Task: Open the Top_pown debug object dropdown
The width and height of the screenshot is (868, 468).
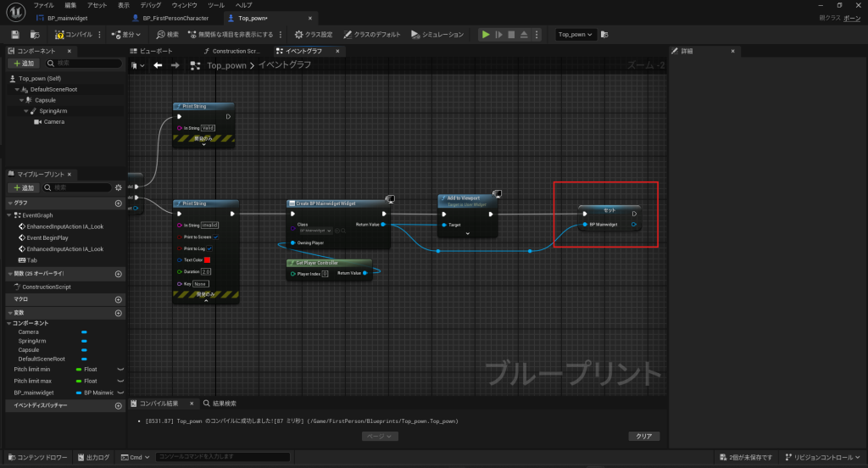Action: (x=576, y=35)
